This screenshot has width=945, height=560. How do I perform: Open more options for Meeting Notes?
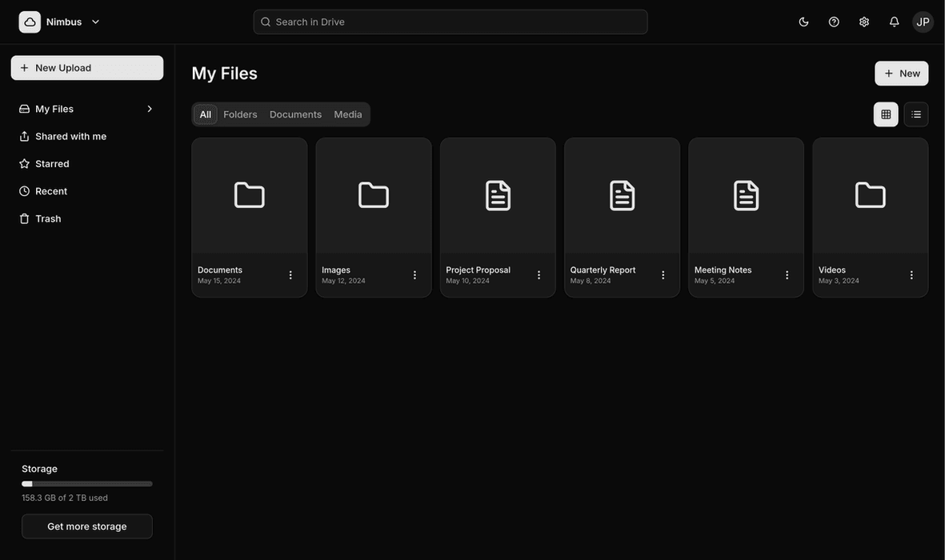pyautogui.click(x=787, y=275)
